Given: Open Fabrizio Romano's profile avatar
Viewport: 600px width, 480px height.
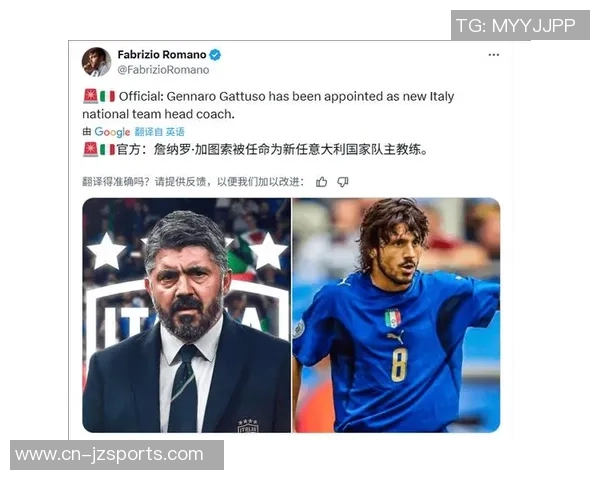Looking at the screenshot, I should 96,62.
